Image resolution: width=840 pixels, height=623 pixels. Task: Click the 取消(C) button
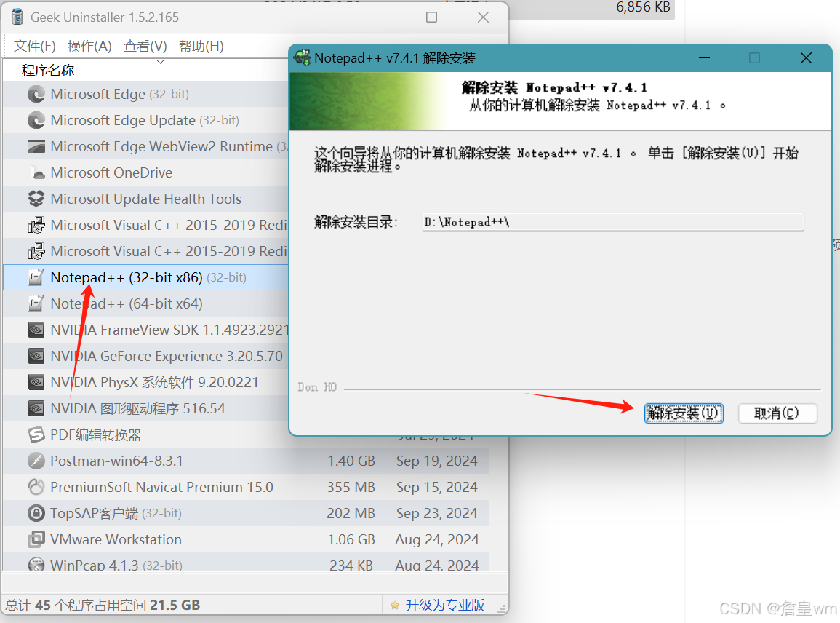[777, 413]
